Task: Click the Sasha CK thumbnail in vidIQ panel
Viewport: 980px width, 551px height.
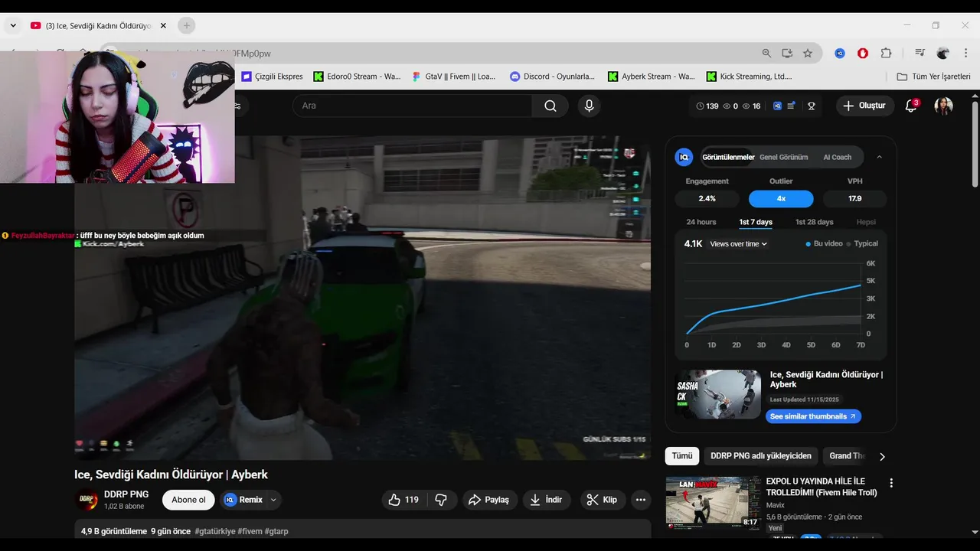Action: (x=718, y=395)
